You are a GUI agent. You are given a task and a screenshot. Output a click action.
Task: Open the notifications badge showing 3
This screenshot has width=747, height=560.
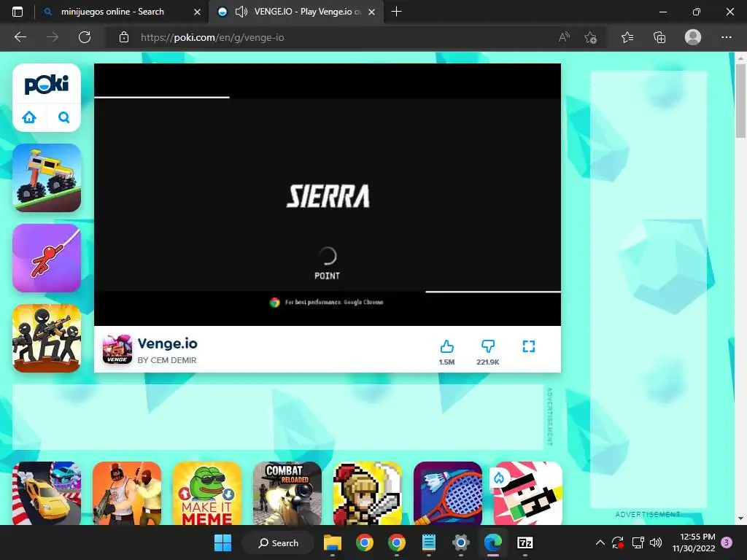[727, 542]
